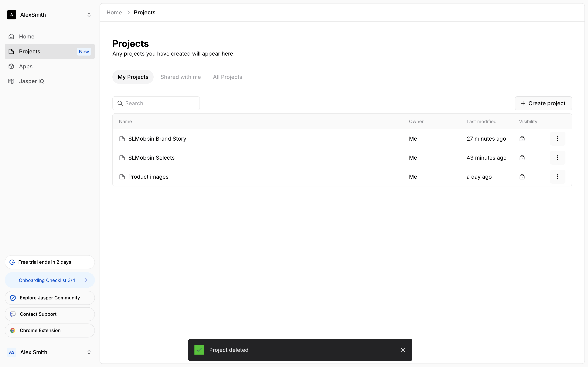Open the Onboarding Checklist 3/4

pyautogui.click(x=50, y=280)
